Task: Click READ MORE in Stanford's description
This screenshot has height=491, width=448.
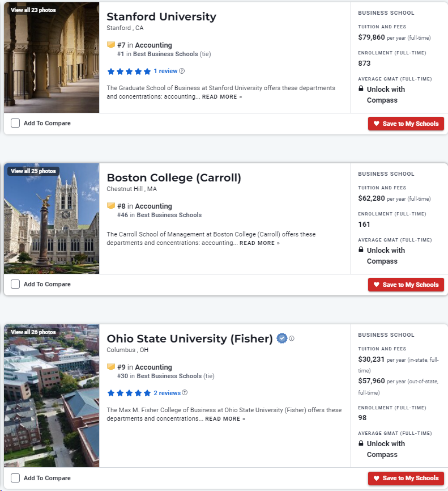Action: (x=222, y=97)
